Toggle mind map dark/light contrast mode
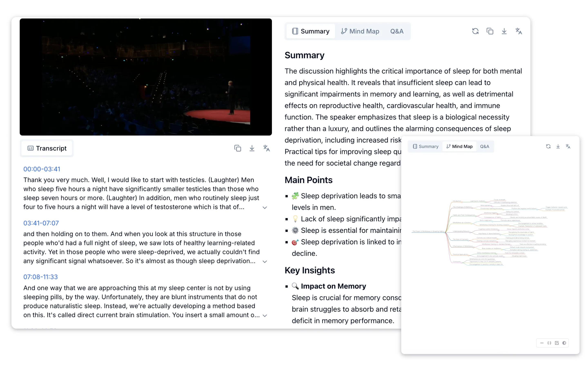The height and width of the screenshot is (367, 588). coord(564,343)
